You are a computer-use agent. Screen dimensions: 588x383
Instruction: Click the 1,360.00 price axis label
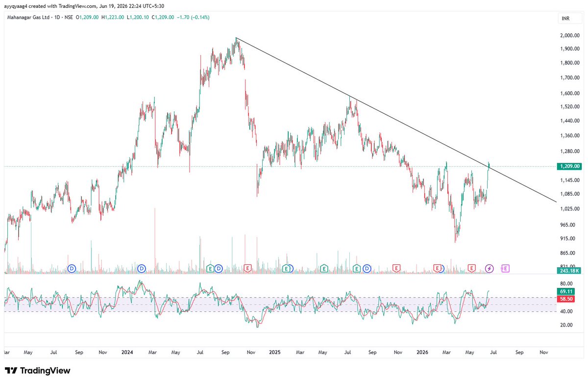570,135
